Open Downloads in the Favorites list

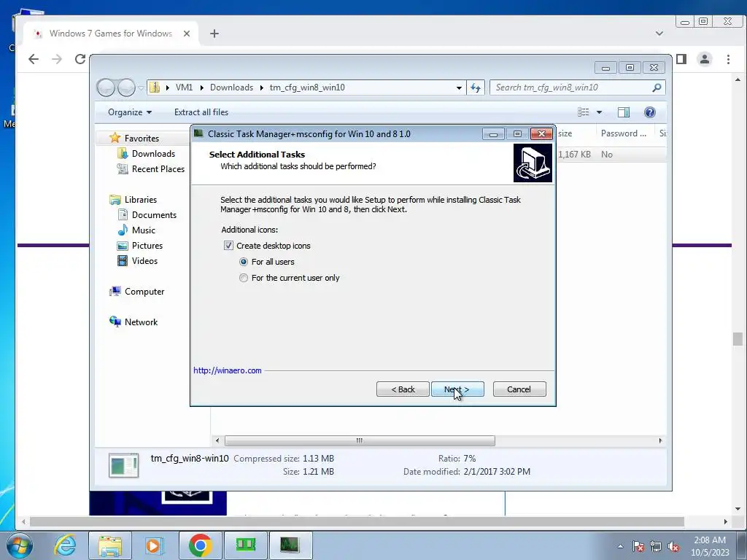point(153,154)
